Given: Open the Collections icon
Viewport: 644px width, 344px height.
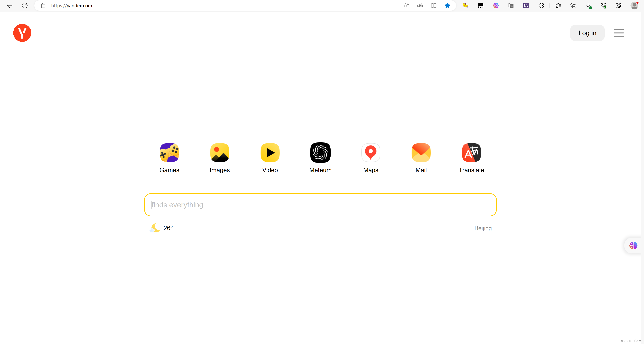Looking at the screenshot, I should pos(573,5).
